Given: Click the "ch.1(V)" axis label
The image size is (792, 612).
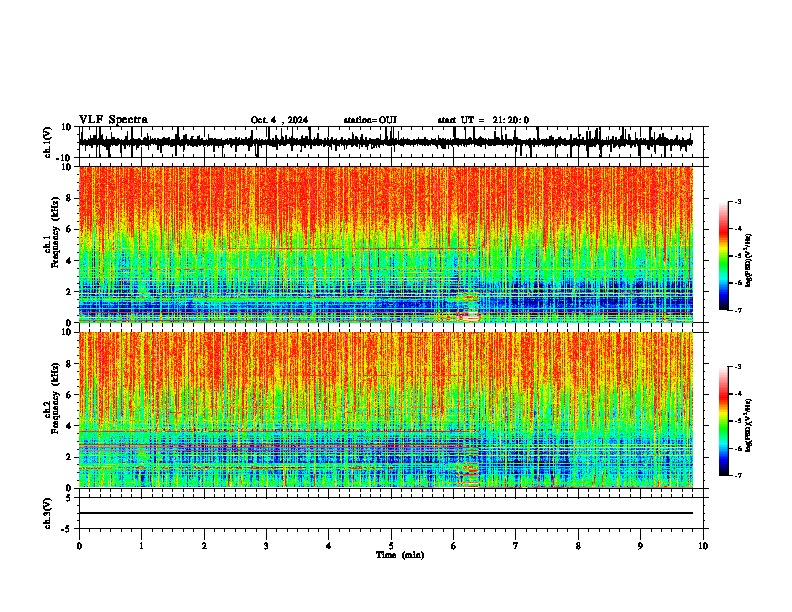Looking at the screenshot, I should (x=48, y=142).
